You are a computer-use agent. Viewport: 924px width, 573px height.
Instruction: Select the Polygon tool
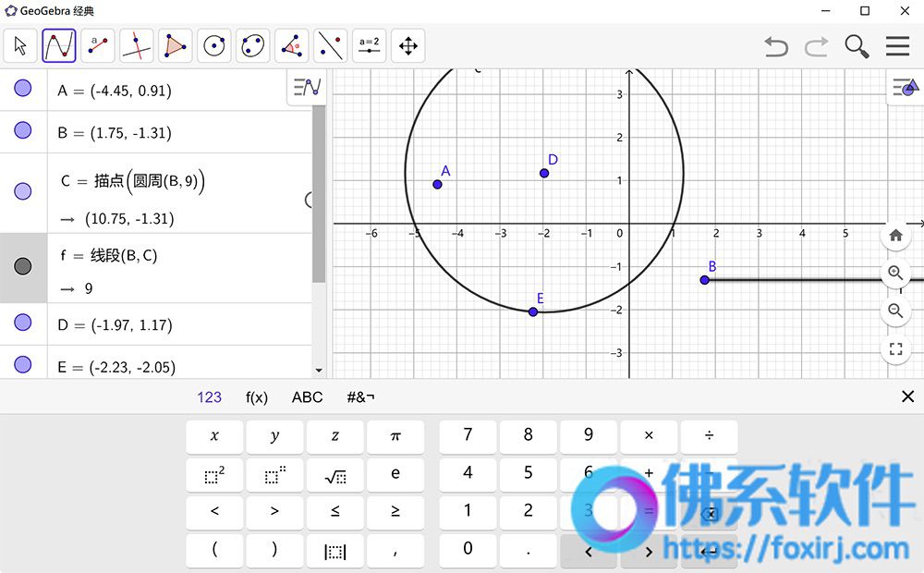tap(175, 45)
